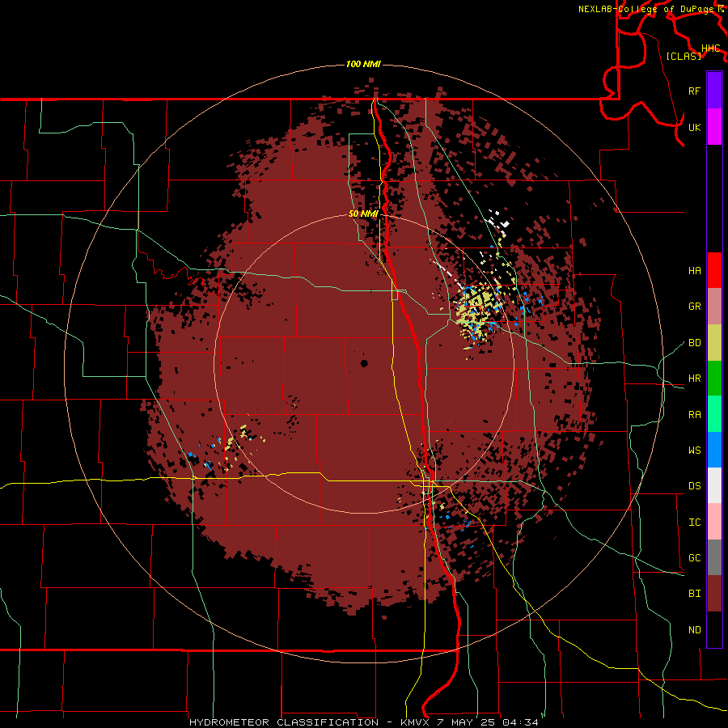Click the blue WS legend color swatch

click(714, 450)
